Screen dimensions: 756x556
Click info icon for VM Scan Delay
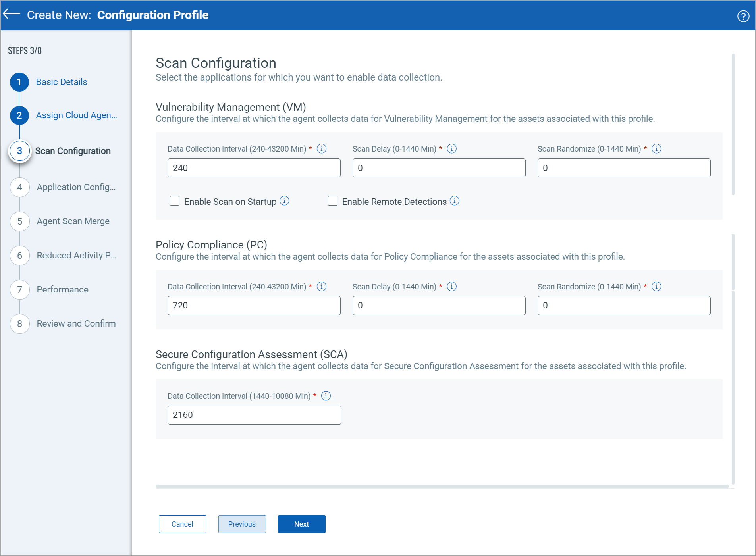pyautogui.click(x=452, y=148)
